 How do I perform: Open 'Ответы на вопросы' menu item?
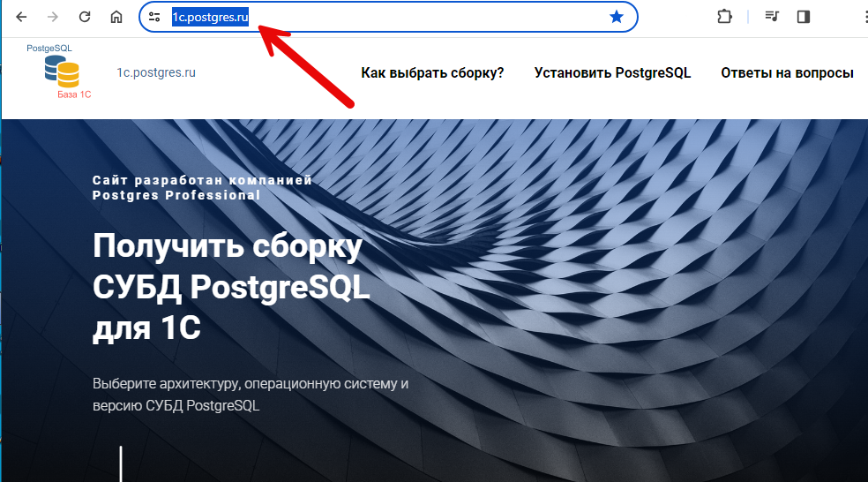[x=787, y=73]
